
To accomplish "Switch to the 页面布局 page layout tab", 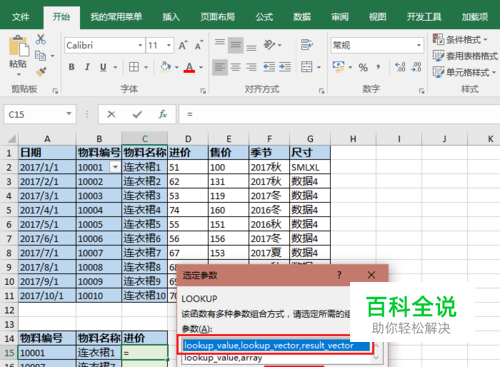I will point(218,17).
